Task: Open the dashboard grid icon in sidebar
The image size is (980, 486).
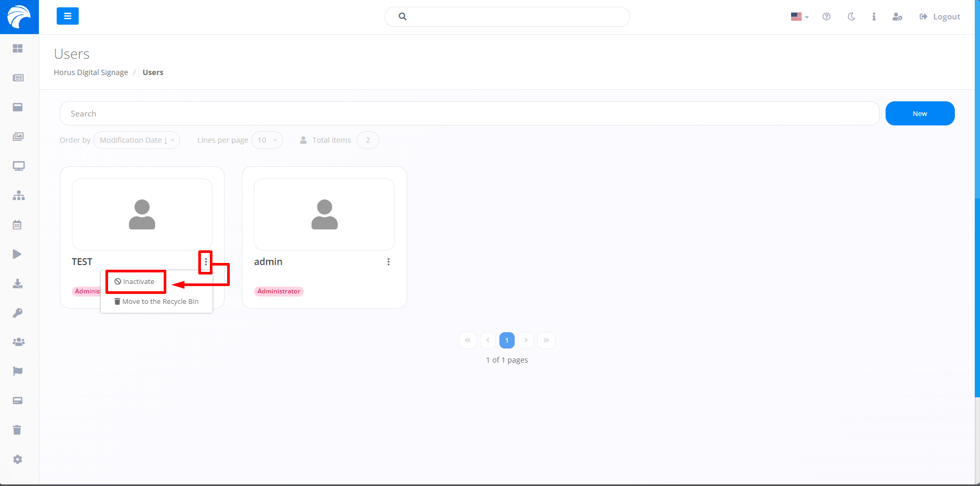Action: tap(18, 48)
